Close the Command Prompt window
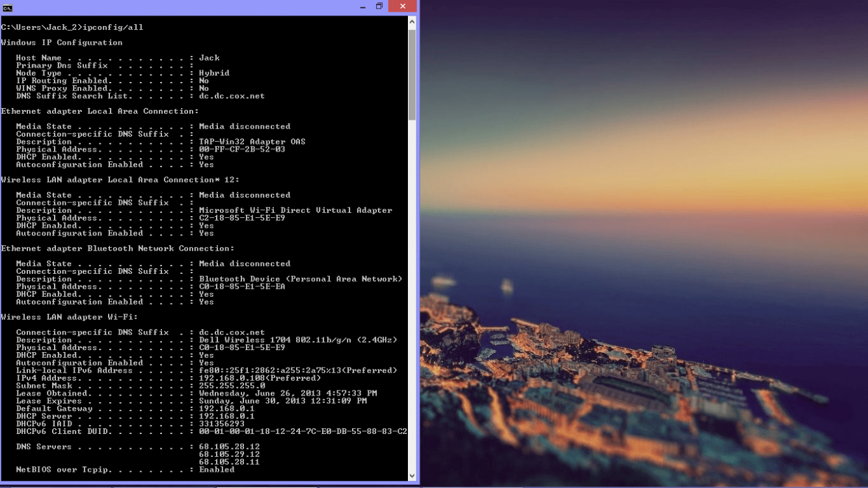 tap(401, 6)
